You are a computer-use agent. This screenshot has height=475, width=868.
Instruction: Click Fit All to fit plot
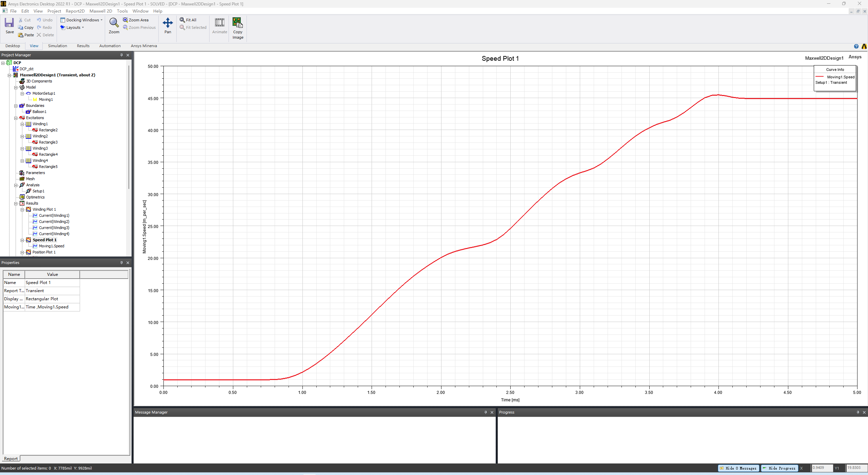click(x=188, y=20)
